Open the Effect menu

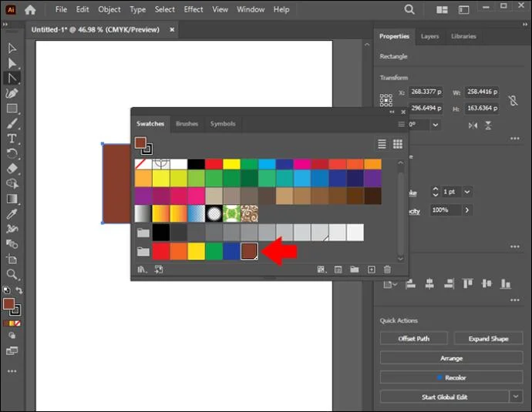click(194, 9)
